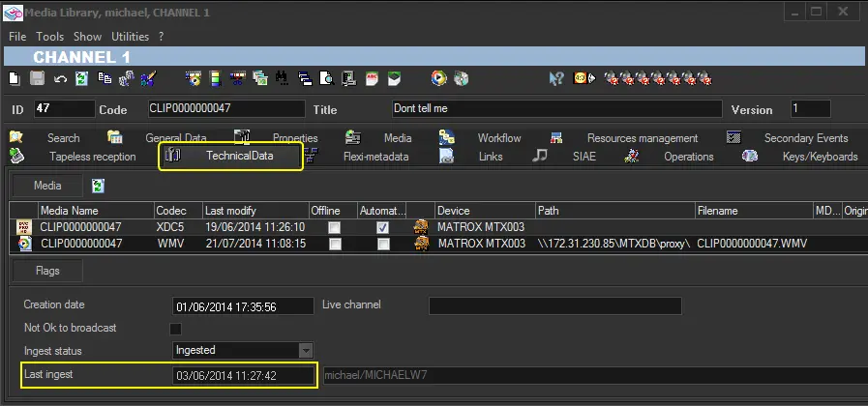
Task: Toggle Automatic checkbox for the WMV media row
Action: (383, 244)
